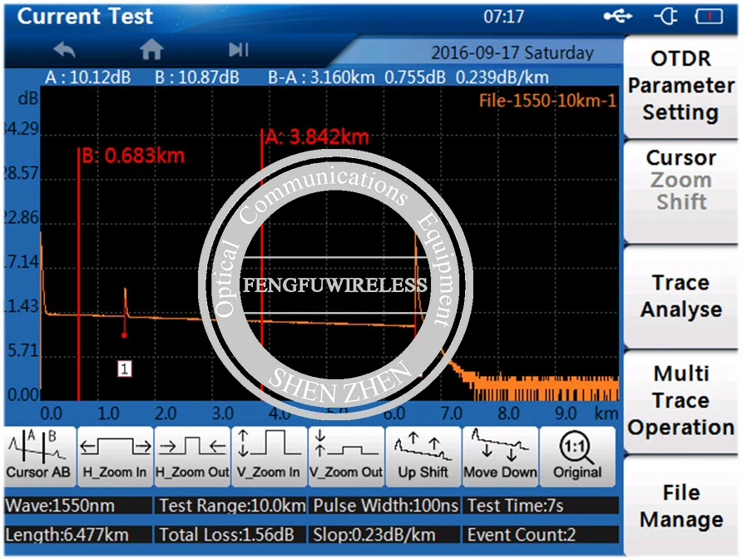This screenshot has height=560, width=742.
Task: Tap the H_Zoom In button
Action: pos(115,456)
